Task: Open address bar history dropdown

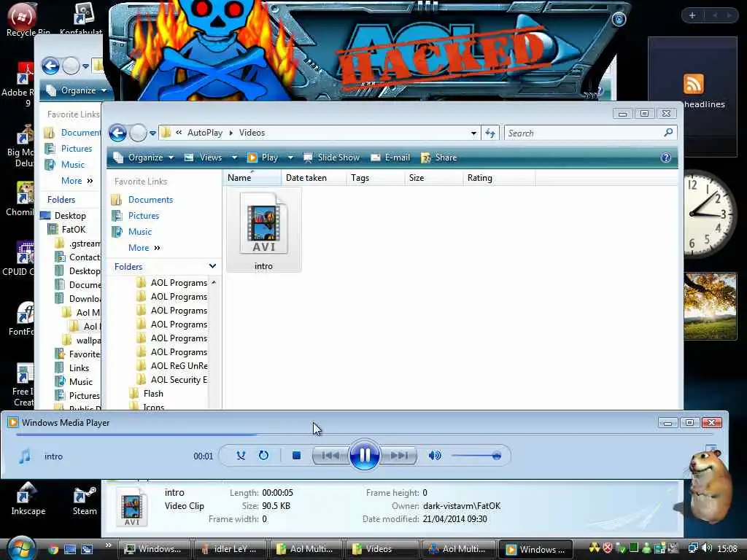Action: (473, 133)
